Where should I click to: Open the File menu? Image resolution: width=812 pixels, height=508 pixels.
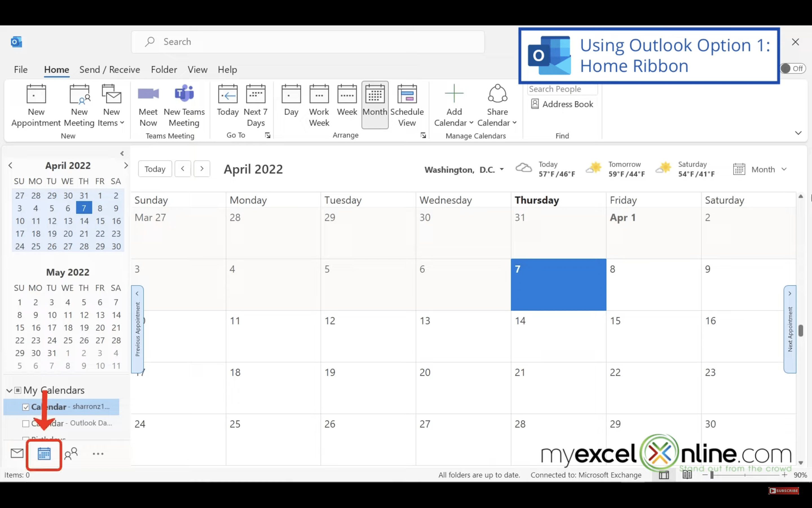point(21,69)
